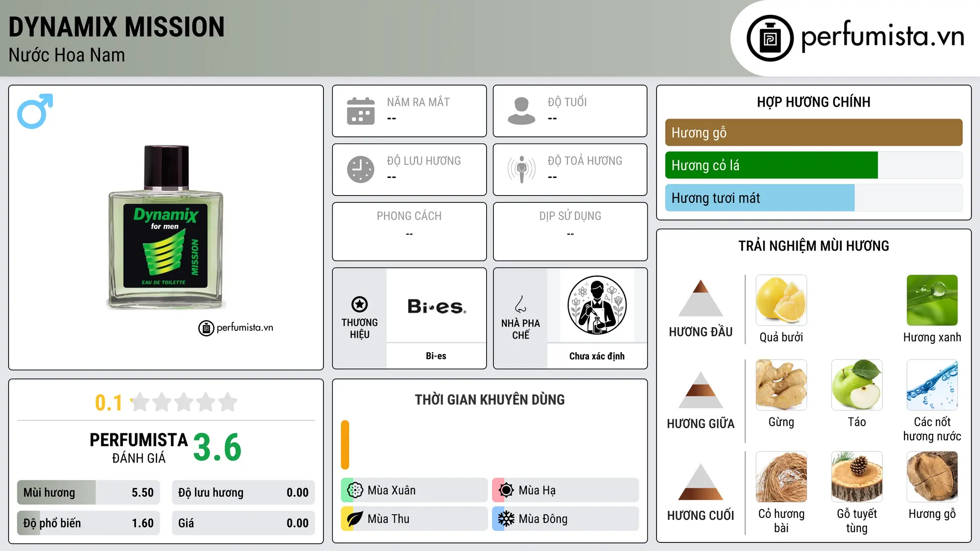The image size is (980, 551).
Task: Click the Nước Hoa Nam subtitle
Action: click(x=67, y=55)
